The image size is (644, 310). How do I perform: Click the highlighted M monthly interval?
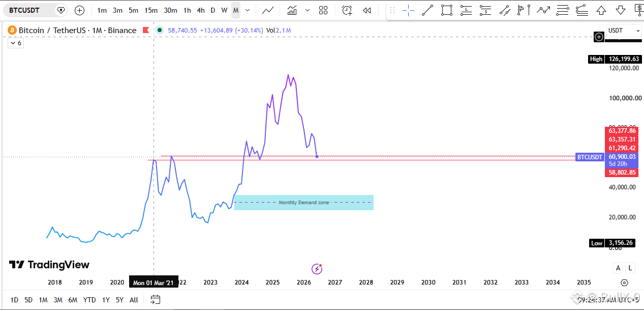pos(236,10)
